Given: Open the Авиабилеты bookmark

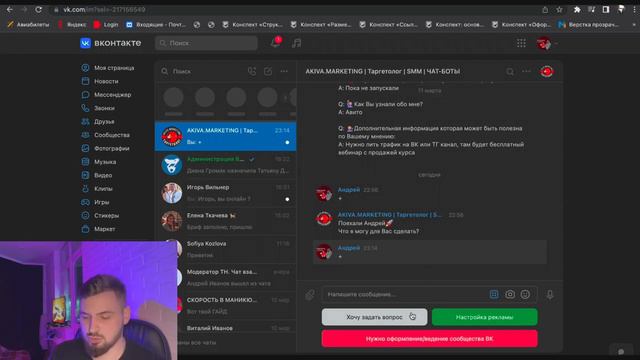Looking at the screenshot, I should pyautogui.click(x=29, y=24).
